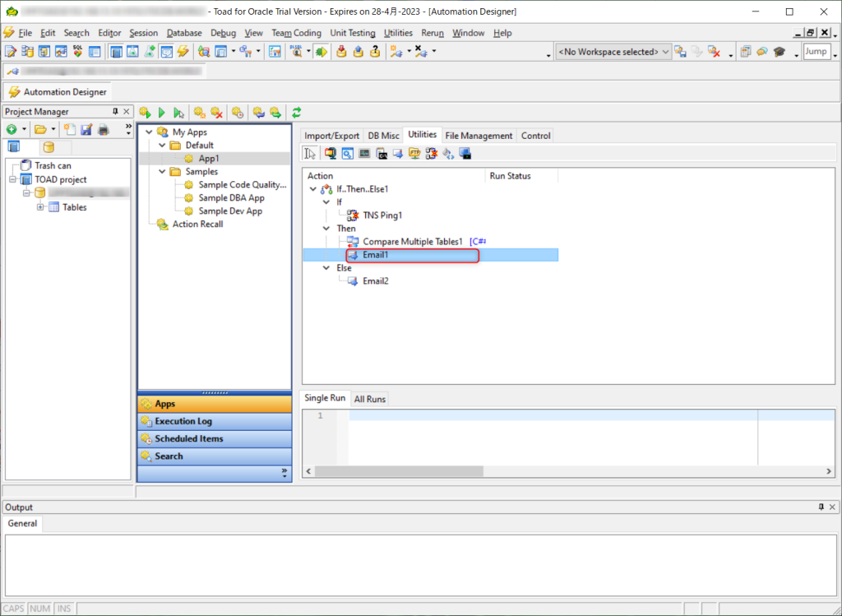Image resolution: width=842 pixels, height=616 pixels.
Task: Open the Editor pencil icon in main toolbar
Action: point(10,52)
